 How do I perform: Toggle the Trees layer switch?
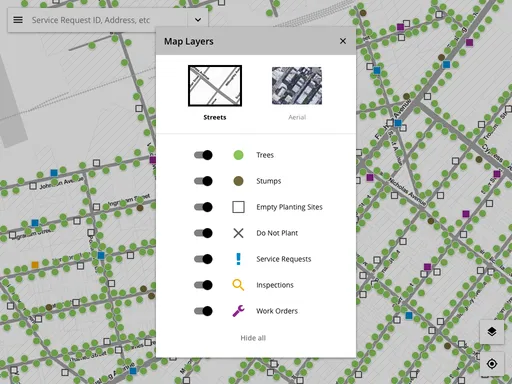(203, 155)
